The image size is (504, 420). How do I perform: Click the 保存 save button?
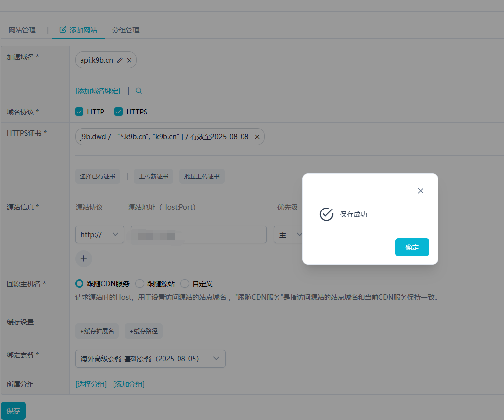pyautogui.click(x=13, y=410)
